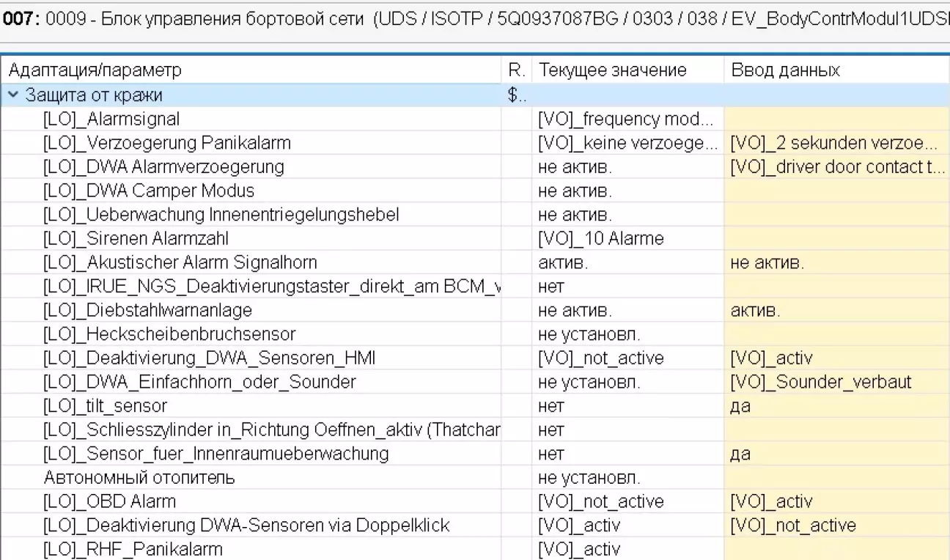Open the DWA-Sensoren via Doppelklick input value
The image size is (950, 560).
836,526
